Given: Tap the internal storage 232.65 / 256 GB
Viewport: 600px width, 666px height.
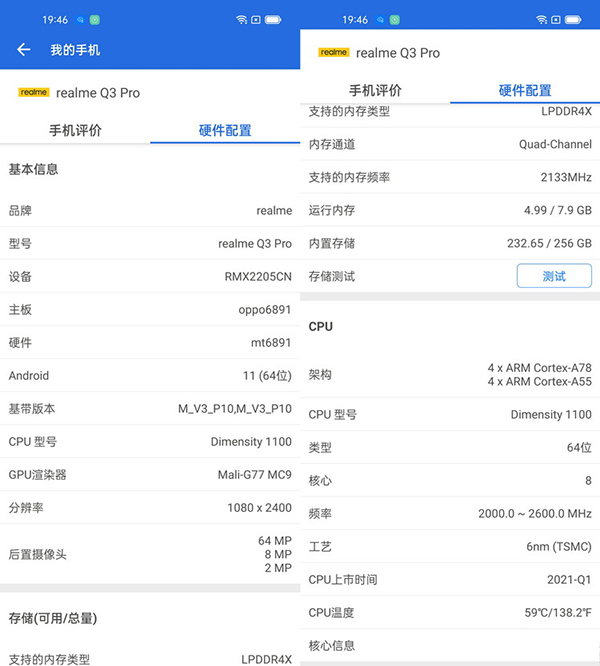Looking at the screenshot, I should [x=549, y=243].
